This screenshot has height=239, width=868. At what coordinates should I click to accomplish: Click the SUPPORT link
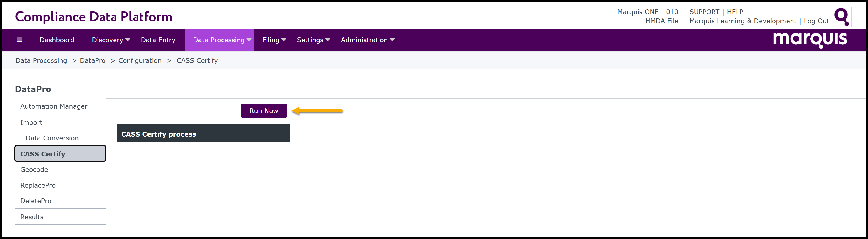(x=704, y=12)
